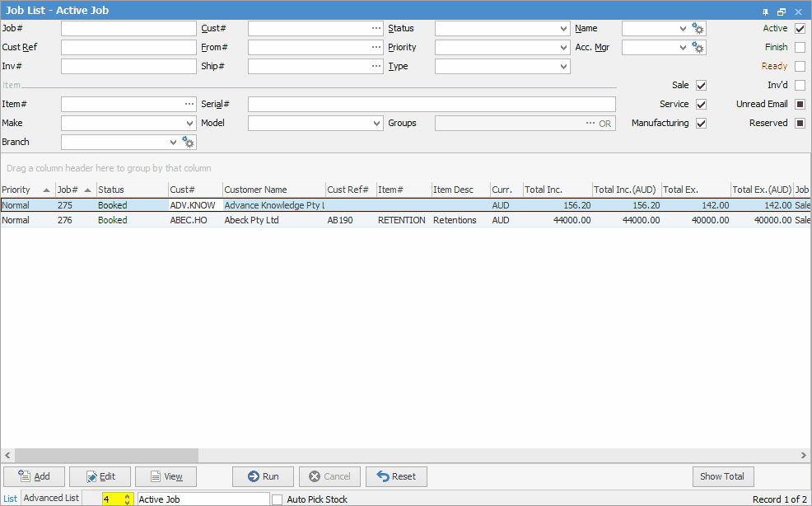Viewport: 812px width, 506px height.
Task: Click the gear icon beside Branch field
Action: [x=189, y=143]
